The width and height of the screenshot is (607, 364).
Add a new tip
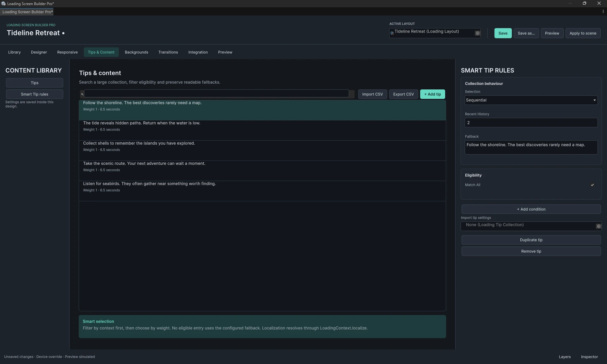[432, 94]
